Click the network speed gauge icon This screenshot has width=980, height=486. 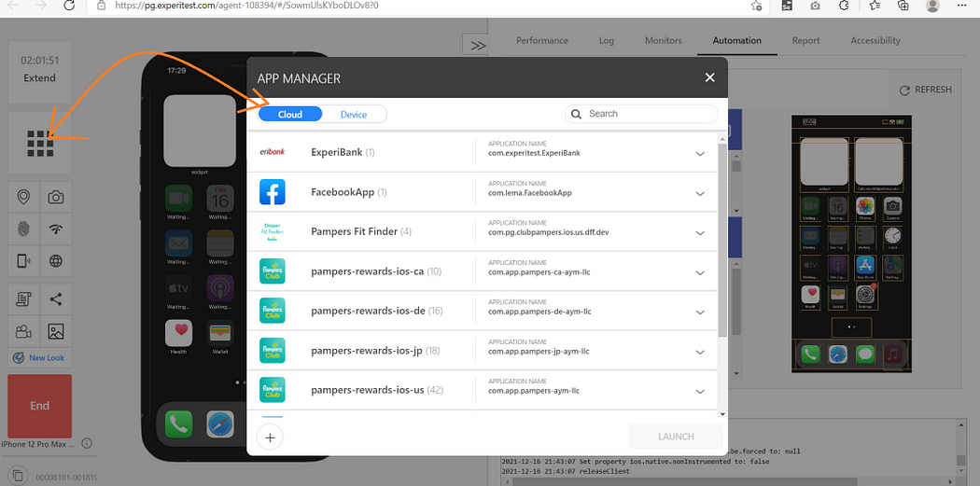click(x=56, y=229)
